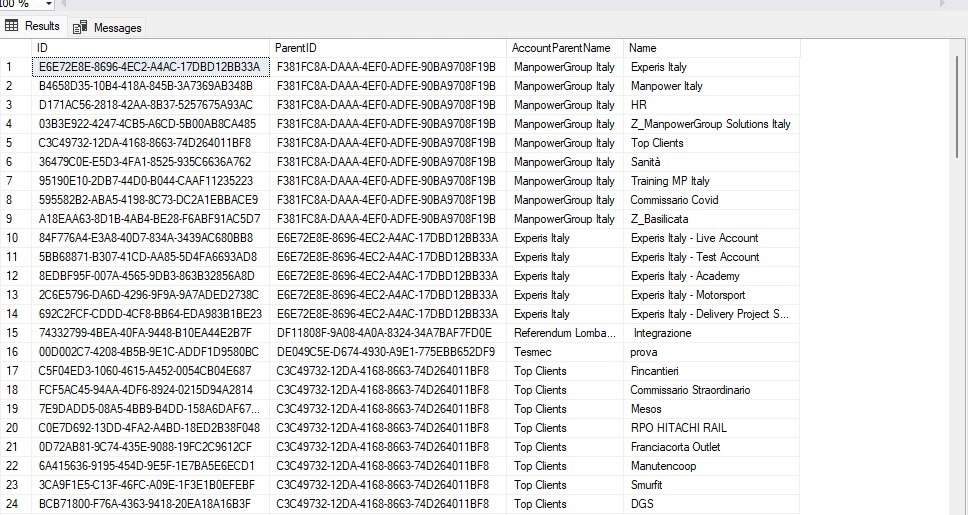968x515 pixels.
Task: Open the zoom percentage dropdown
Action: (x=49, y=4)
